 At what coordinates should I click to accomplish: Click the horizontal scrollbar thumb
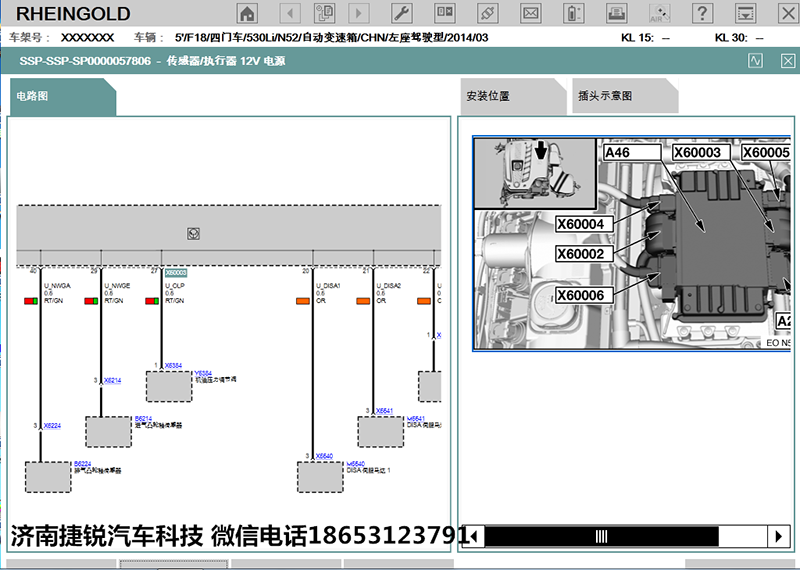coord(602,536)
